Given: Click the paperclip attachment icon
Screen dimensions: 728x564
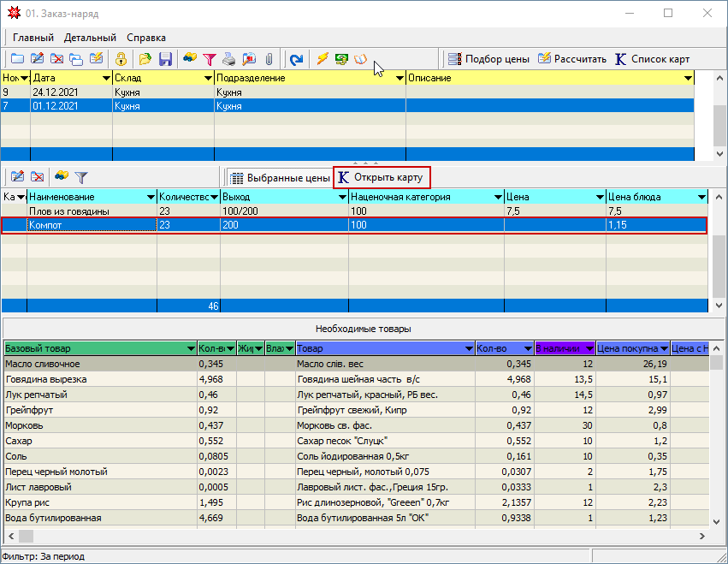Looking at the screenshot, I should pos(269,60).
